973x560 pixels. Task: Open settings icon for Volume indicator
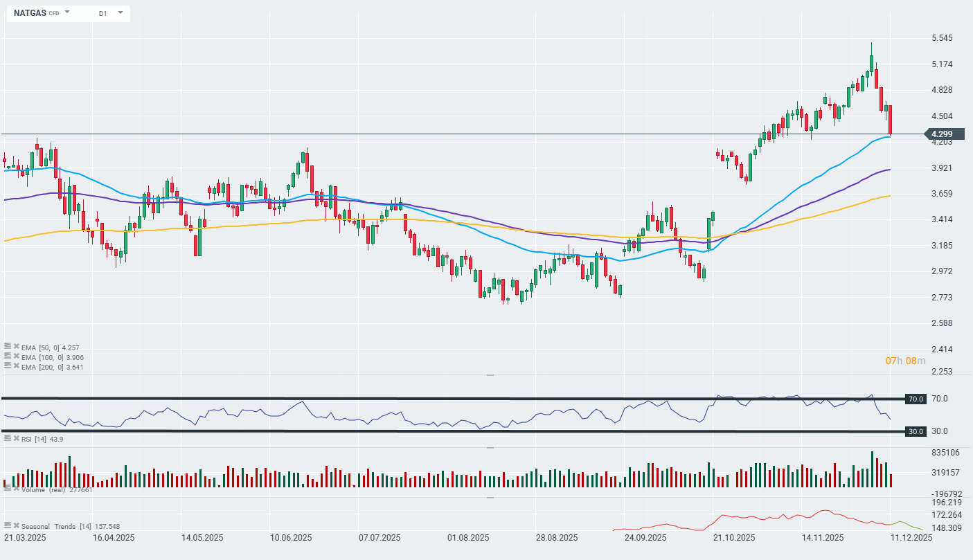8,488
